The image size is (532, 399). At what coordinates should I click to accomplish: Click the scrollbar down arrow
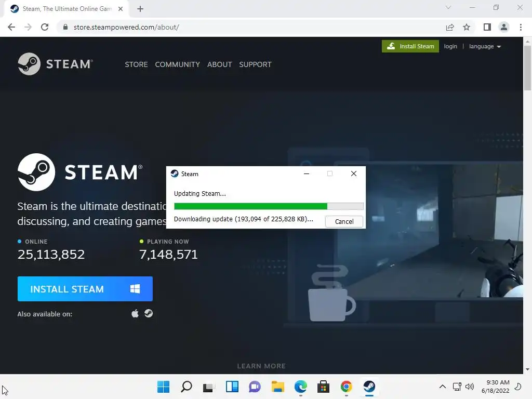click(x=527, y=369)
